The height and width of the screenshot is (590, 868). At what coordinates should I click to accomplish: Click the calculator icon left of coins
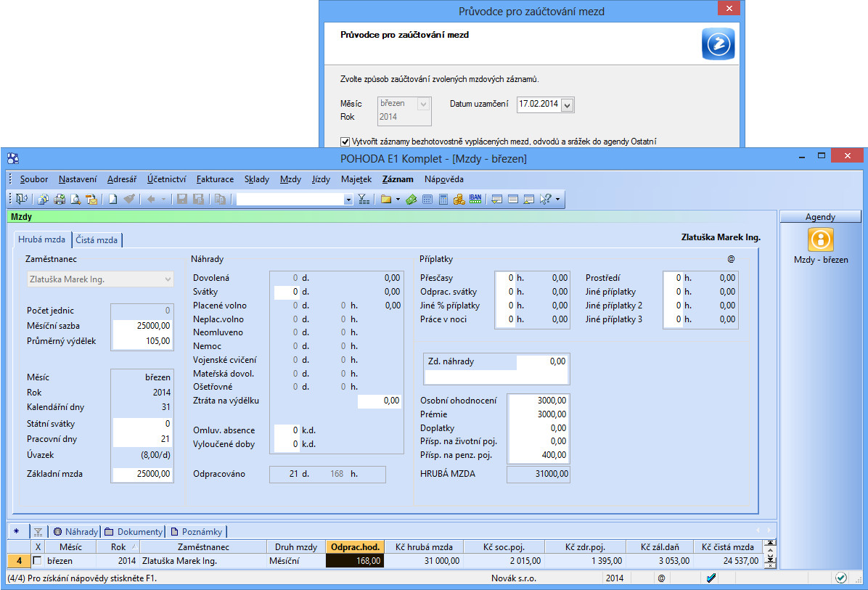pyautogui.click(x=443, y=200)
